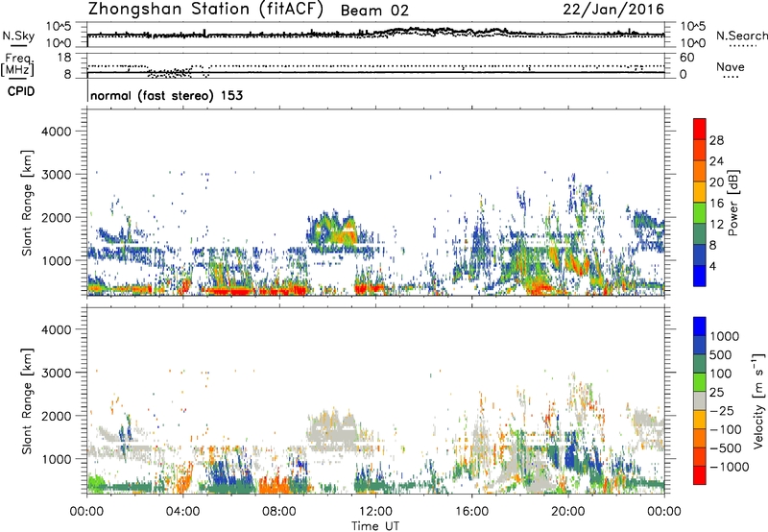This screenshot has width=768, height=532.
Task: Click the '16' label on the power scale
Action: click(716, 204)
